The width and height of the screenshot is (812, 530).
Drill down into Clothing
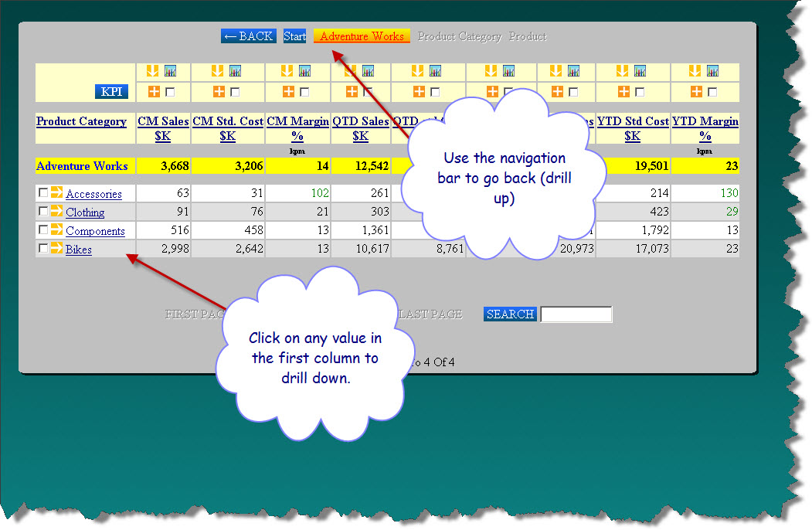click(x=85, y=212)
